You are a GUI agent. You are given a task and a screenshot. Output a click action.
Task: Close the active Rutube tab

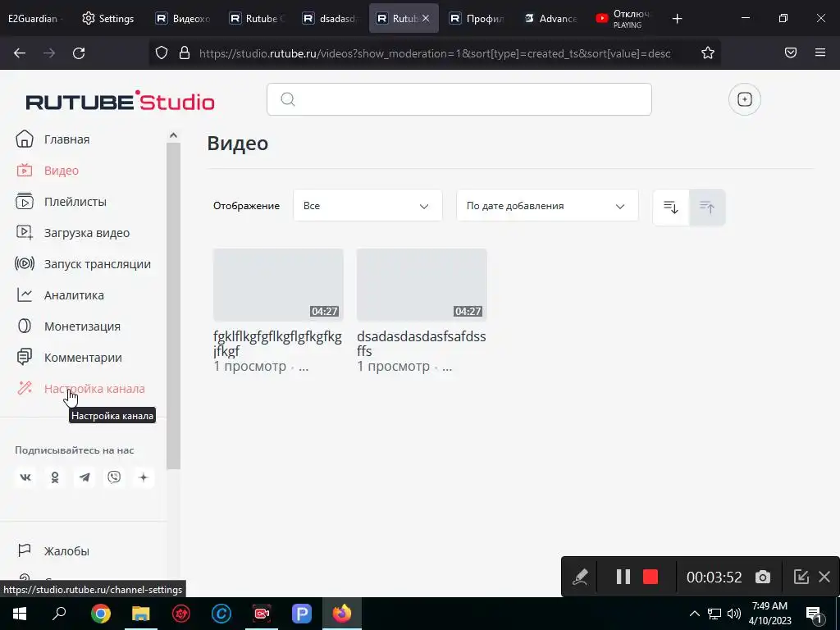pyautogui.click(x=426, y=18)
